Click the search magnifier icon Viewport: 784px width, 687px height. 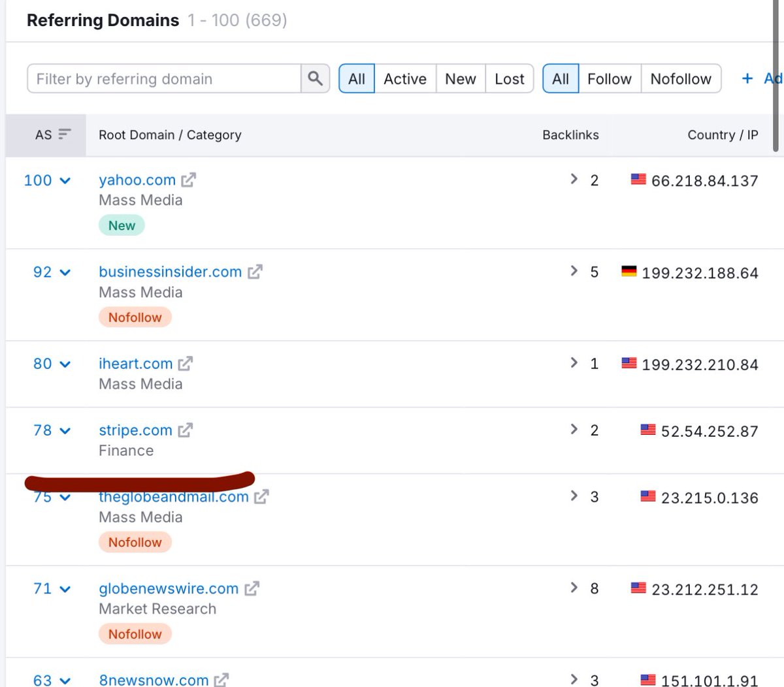[x=315, y=79]
